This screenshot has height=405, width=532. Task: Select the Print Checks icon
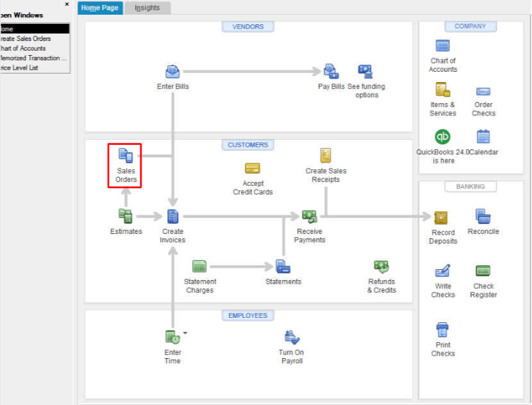point(442,331)
